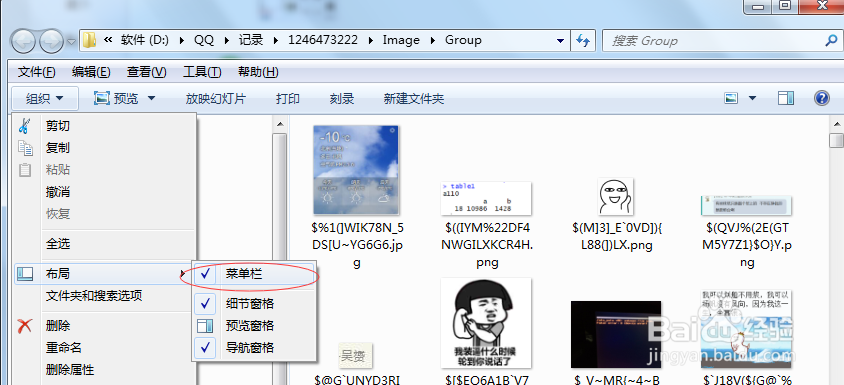Click the Group path segment
Image resolution: width=844 pixels, height=385 pixels.
(x=463, y=40)
